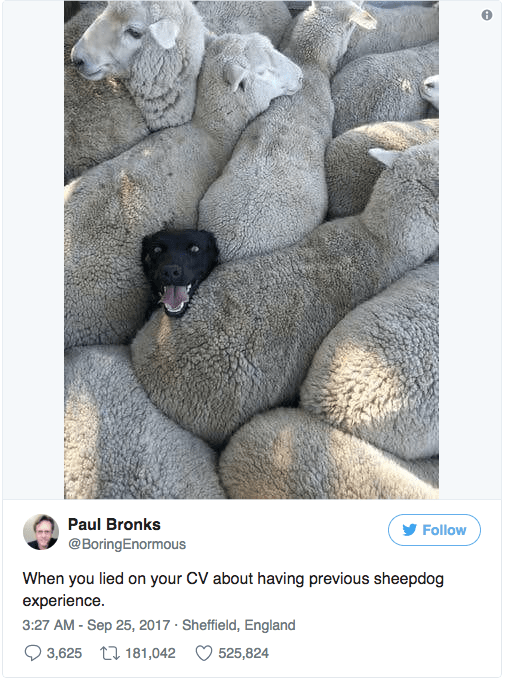The image size is (512, 682).
Task: Click the tweet text about lying on your CV
Action: point(233,589)
